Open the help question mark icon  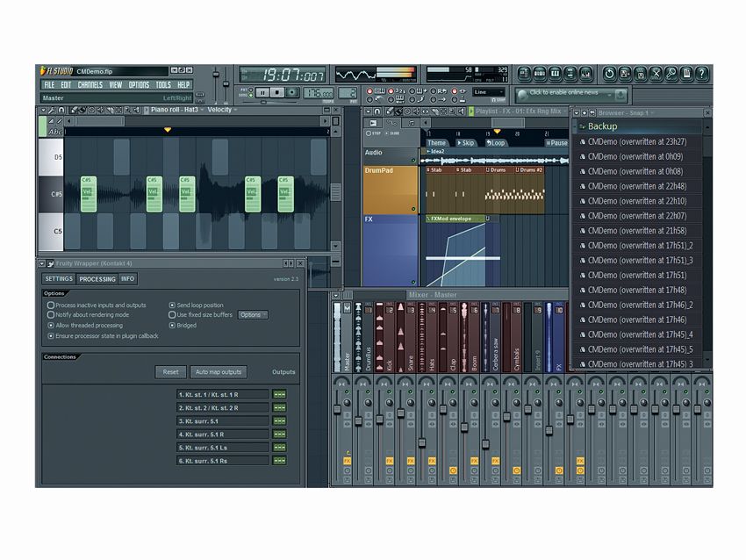coord(701,74)
